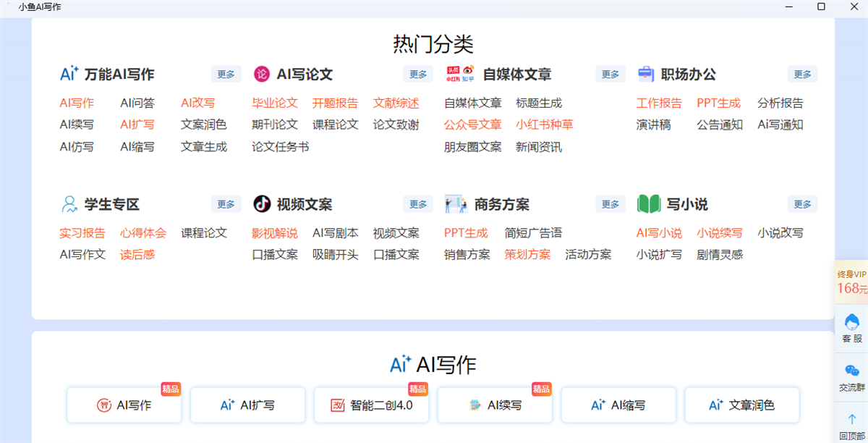Click the 视频文案 music-note category icon
This screenshot has height=443, width=868.
click(260, 203)
